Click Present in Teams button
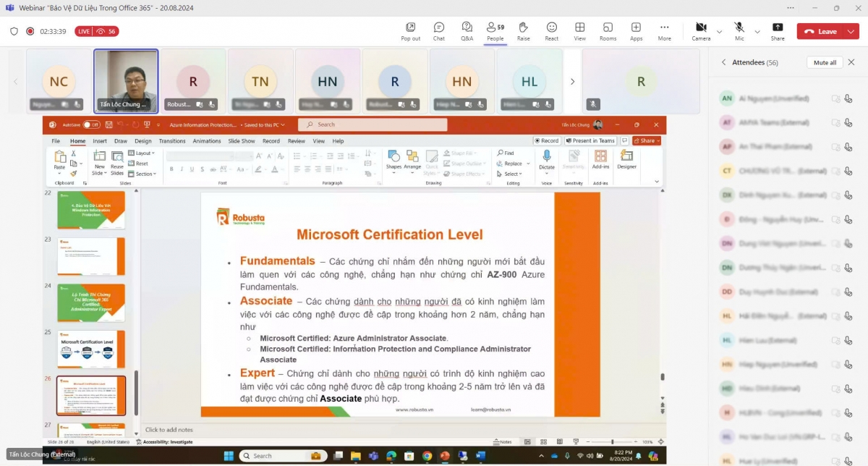Viewport: 868px width, 466px height. point(591,140)
